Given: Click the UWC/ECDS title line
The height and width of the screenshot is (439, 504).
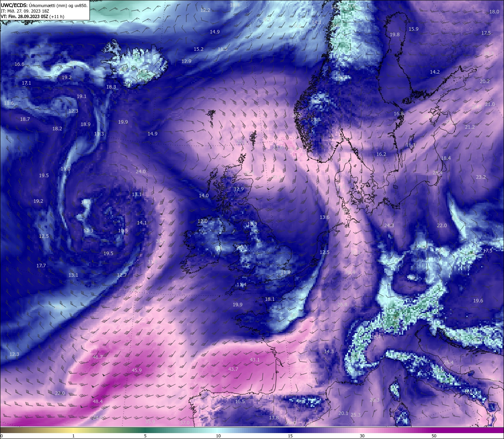Looking at the screenshot, I should click(44, 6).
